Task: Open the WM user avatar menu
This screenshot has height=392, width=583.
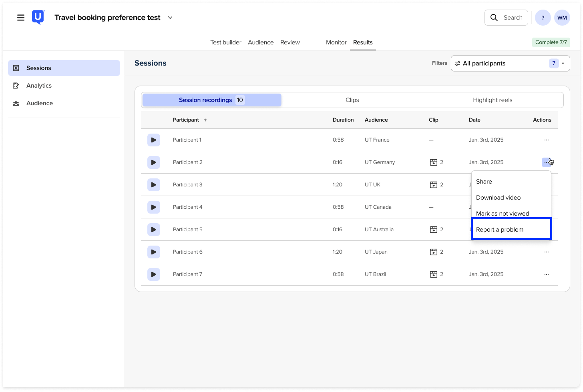Action: click(562, 18)
